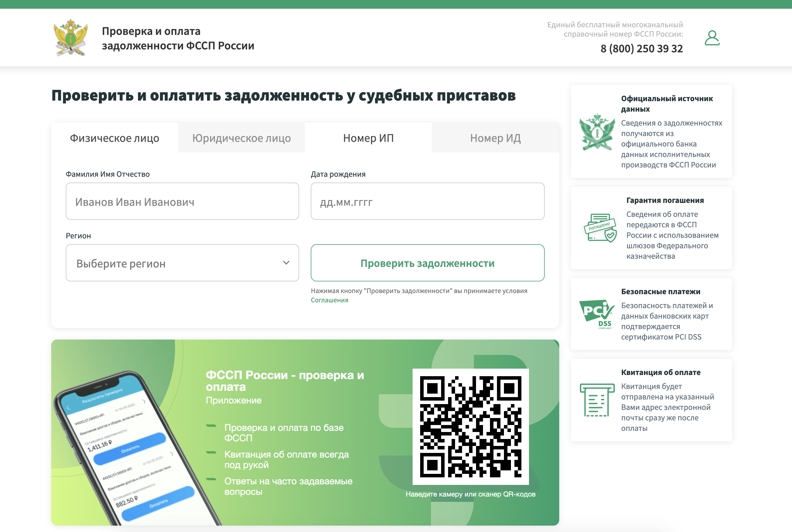Click the main heading 'Проверить и оплатить задолженность у судебных приставов'
Viewport: 792px width, 532px height.
283,96
